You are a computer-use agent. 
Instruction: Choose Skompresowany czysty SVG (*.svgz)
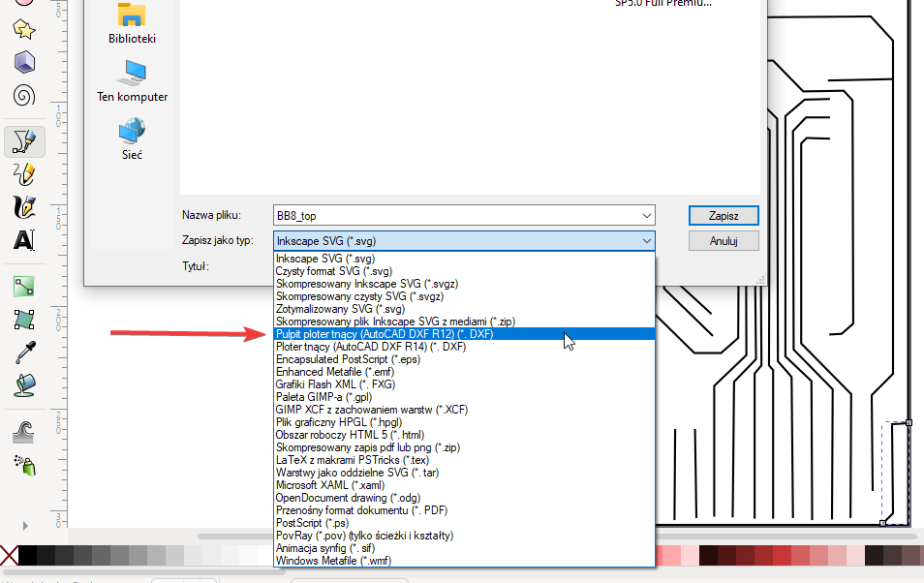click(x=464, y=296)
